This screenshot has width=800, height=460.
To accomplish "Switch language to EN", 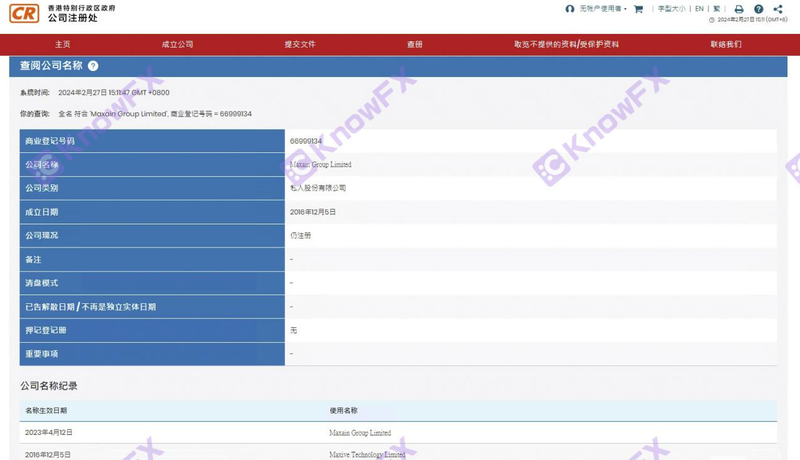I will 699,9.
